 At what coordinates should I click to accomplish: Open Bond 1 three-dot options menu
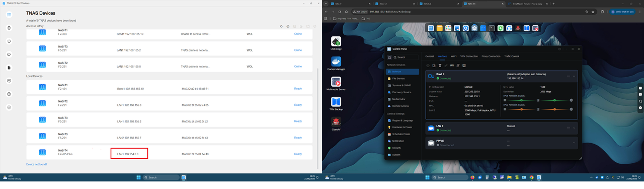pos(569,76)
